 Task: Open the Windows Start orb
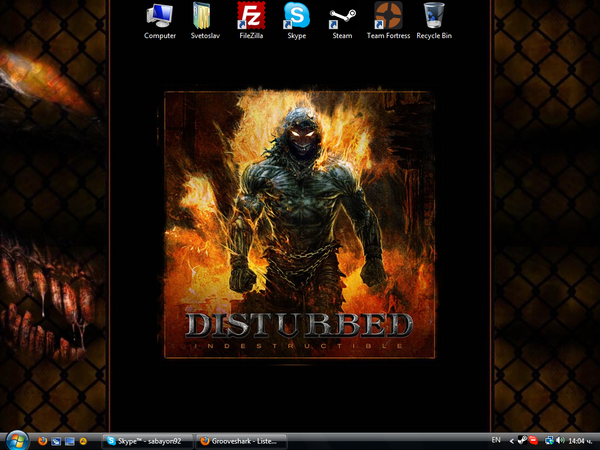17,440
